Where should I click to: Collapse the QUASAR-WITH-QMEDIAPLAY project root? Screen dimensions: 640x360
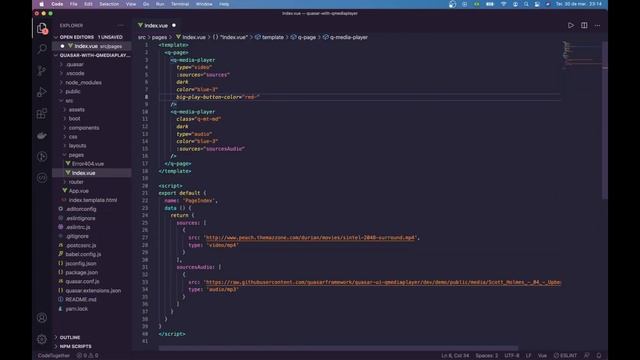point(92,55)
